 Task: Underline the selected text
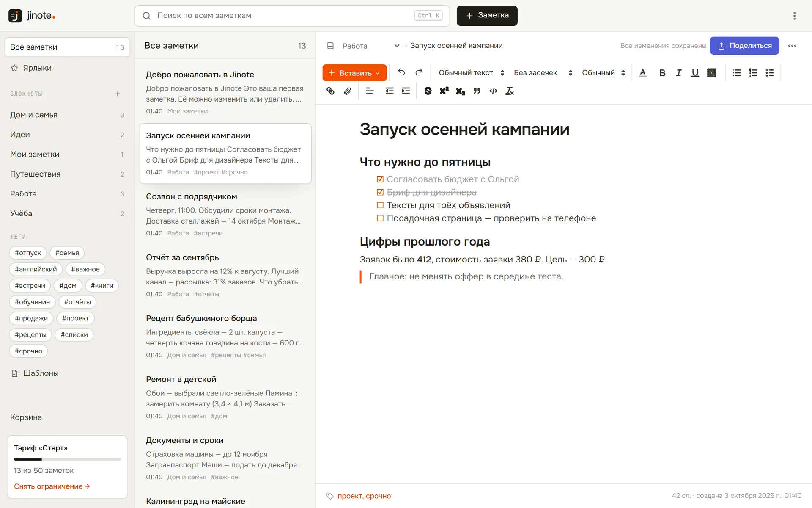coord(695,73)
